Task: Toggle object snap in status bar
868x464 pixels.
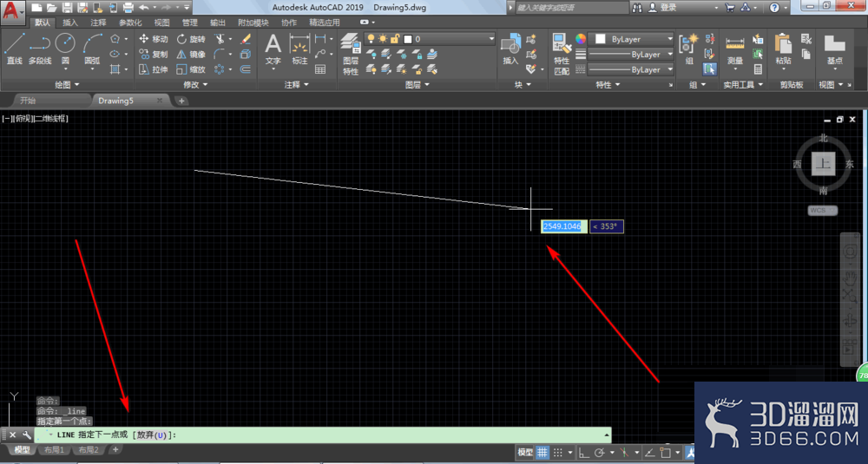Action: pyautogui.click(x=666, y=453)
